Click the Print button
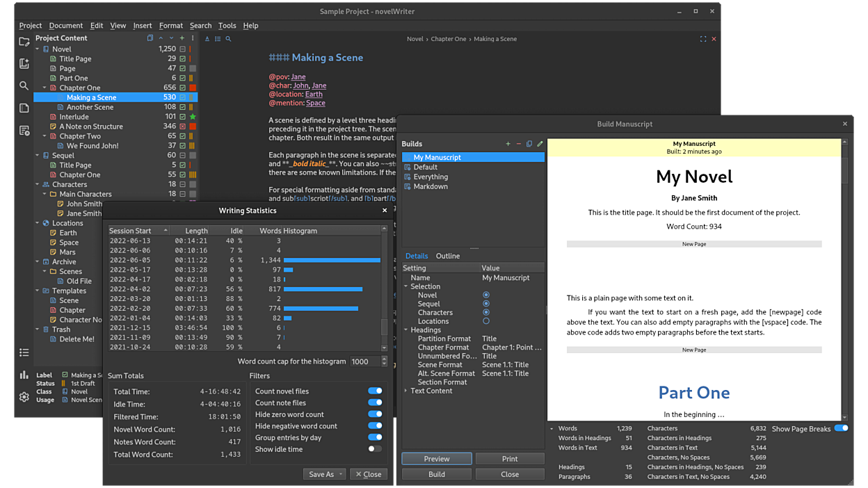Viewport: 868px width, 488px height. 510,459
